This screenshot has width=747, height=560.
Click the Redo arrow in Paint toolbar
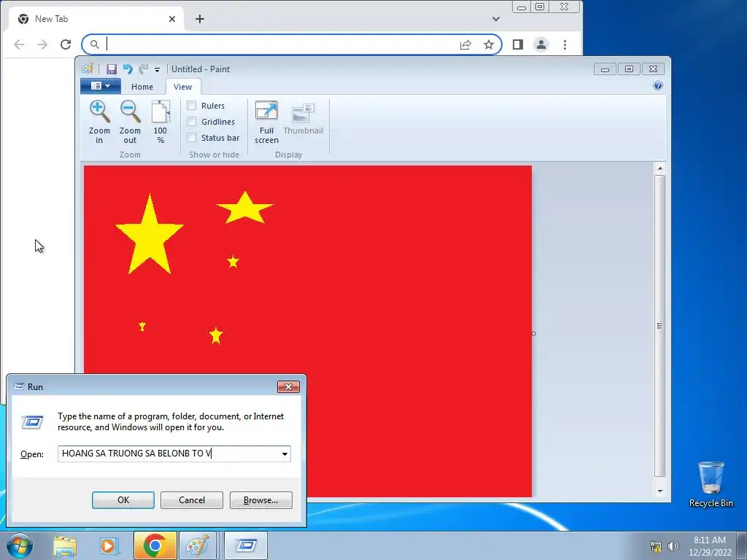coord(143,69)
